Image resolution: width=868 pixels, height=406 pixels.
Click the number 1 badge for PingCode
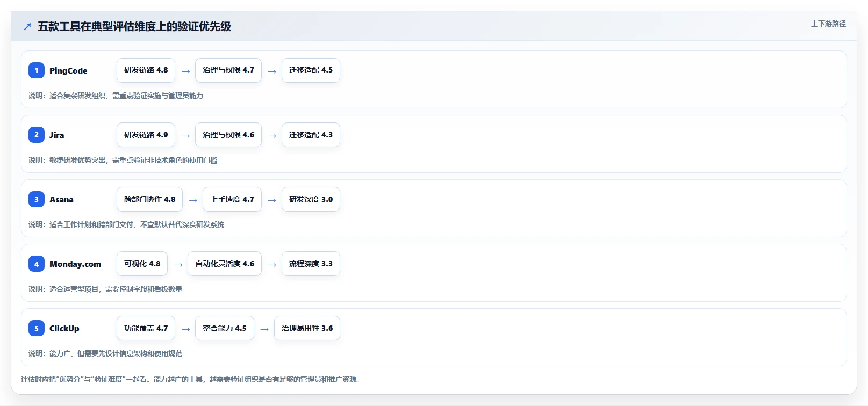tap(37, 70)
